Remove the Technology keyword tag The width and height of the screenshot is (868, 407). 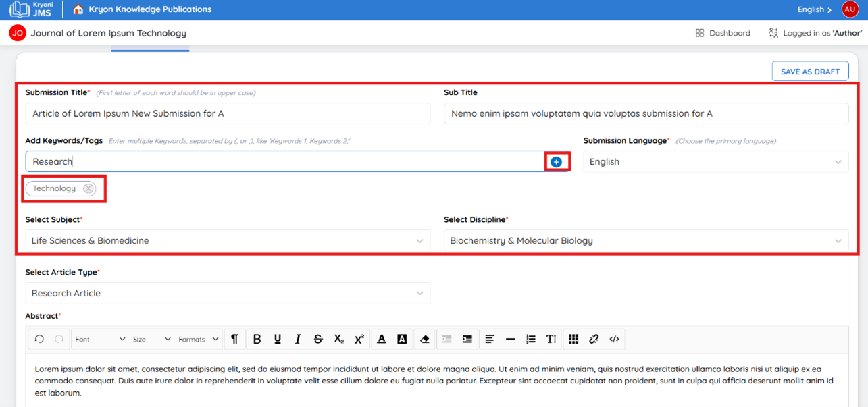pyautogui.click(x=88, y=189)
